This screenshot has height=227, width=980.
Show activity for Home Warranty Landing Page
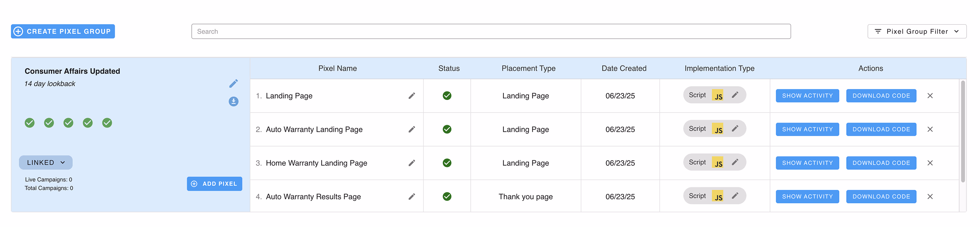tap(807, 163)
